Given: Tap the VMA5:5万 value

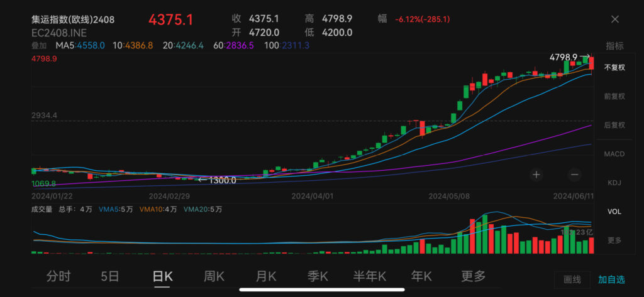Looking at the screenshot, I should pyautogui.click(x=116, y=209).
